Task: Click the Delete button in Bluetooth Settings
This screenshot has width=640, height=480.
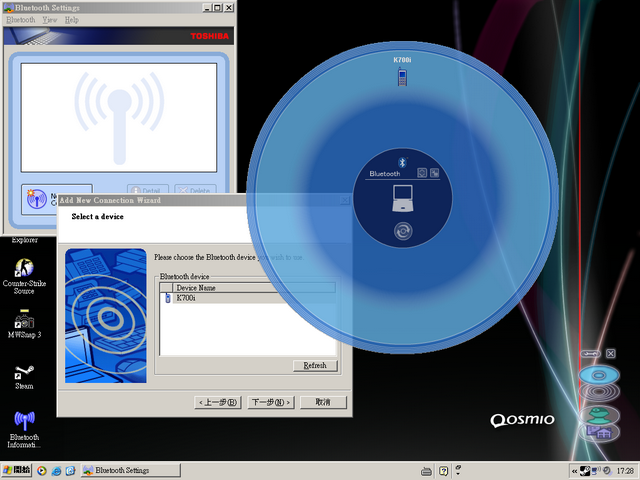Action: pyautogui.click(x=195, y=189)
